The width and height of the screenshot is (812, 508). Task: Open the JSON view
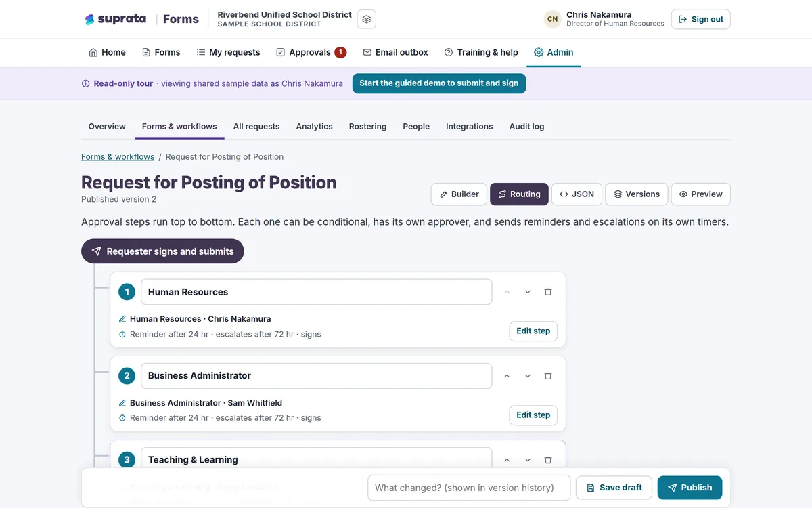(577, 194)
